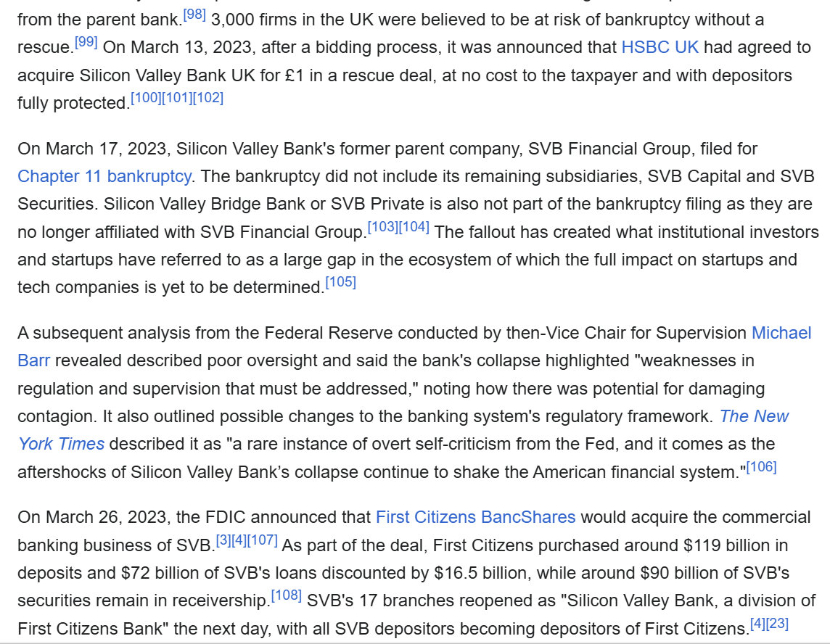Open citation 106 after 'American financial system'
The image size is (830, 644).
click(761, 466)
